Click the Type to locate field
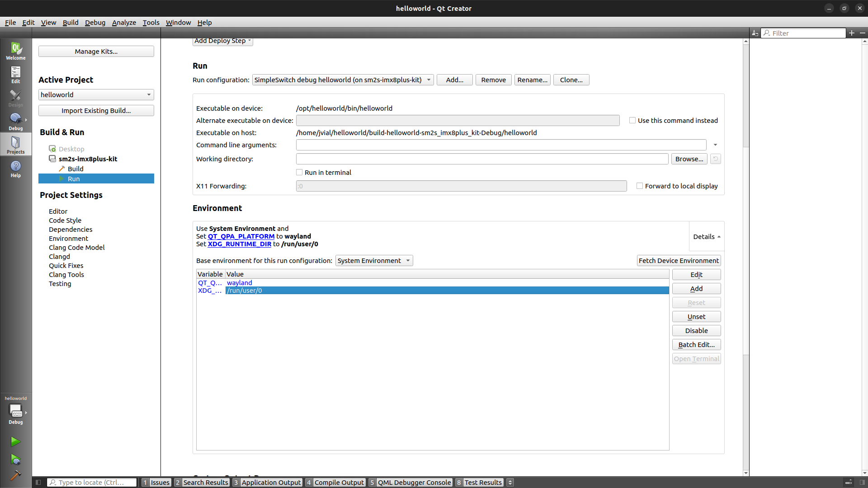 click(92, 482)
